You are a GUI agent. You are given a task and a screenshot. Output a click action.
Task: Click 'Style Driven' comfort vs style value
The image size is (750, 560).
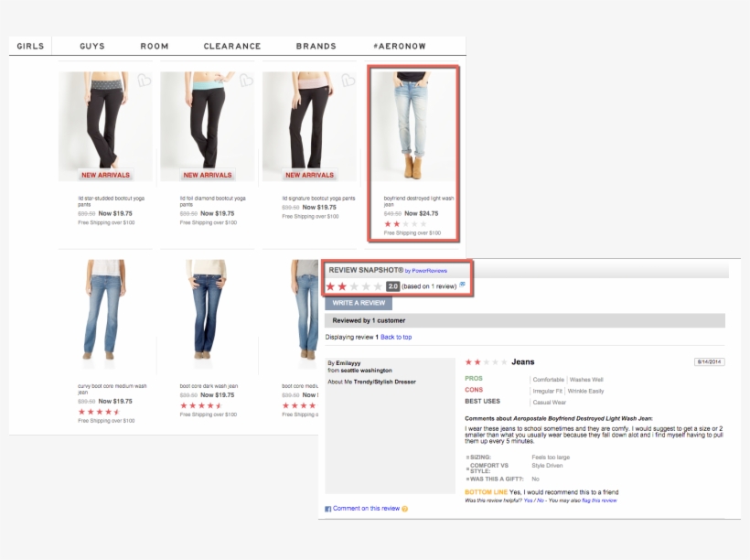(x=547, y=465)
